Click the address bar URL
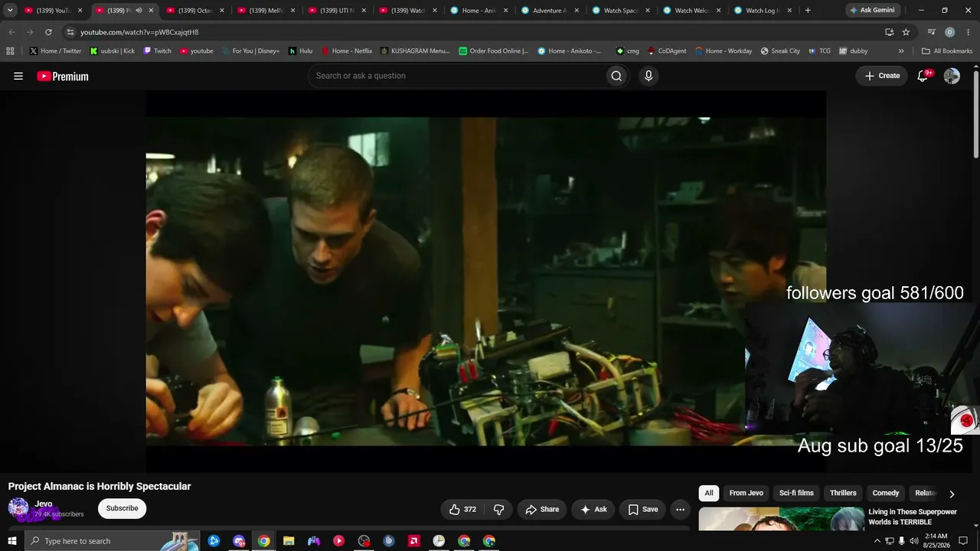The height and width of the screenshot is (551, 980). click(139, 32)
